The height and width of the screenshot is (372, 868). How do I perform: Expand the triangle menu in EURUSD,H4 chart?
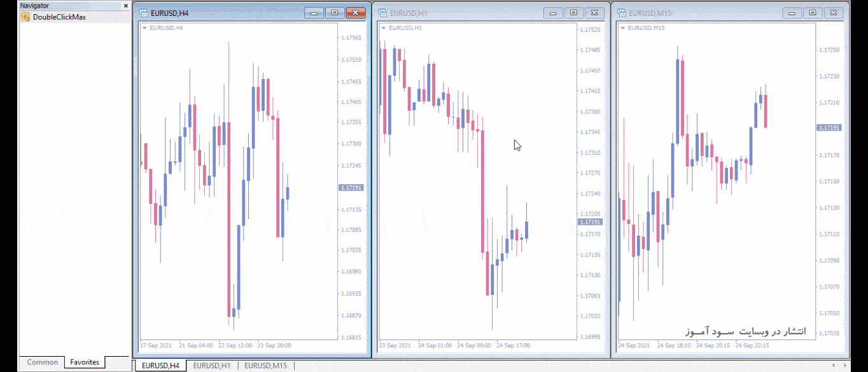pyautogui.click(x=144, y=28)
